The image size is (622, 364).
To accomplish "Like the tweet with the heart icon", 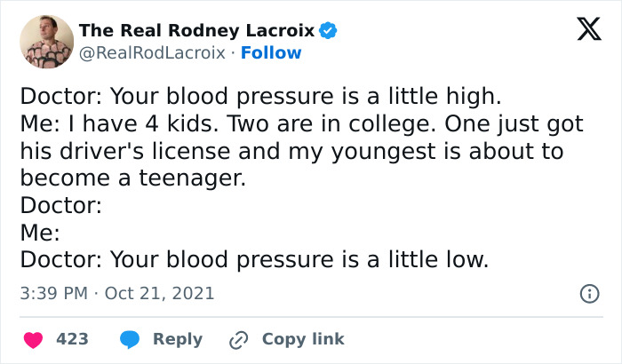I will (x=33, y=339).
